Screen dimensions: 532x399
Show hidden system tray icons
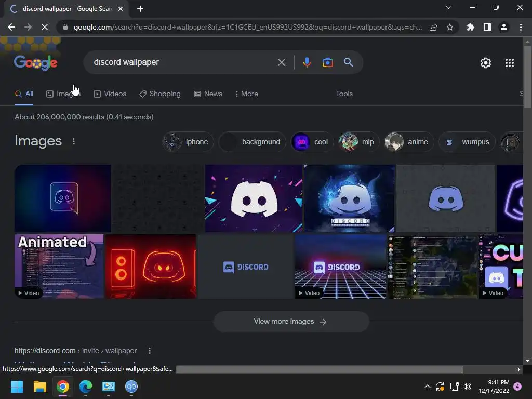coord(428,387)
